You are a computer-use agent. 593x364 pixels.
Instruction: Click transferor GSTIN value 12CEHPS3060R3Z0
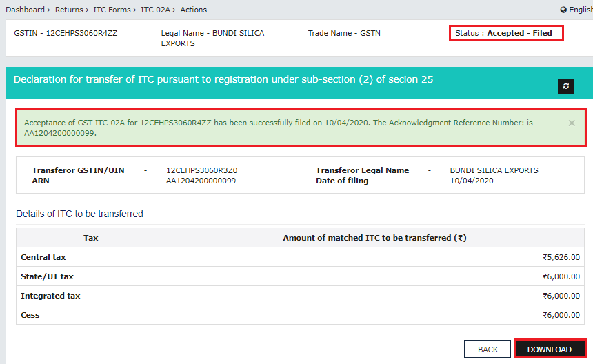201,170
